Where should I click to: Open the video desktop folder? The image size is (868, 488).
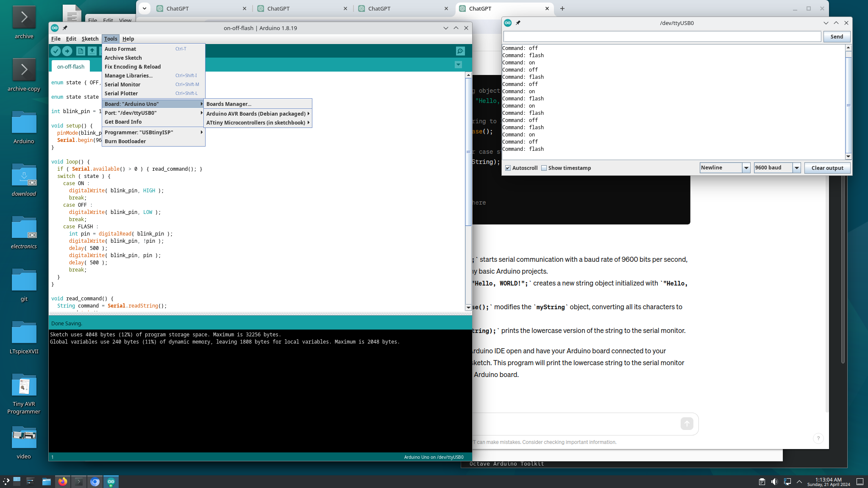24,442
